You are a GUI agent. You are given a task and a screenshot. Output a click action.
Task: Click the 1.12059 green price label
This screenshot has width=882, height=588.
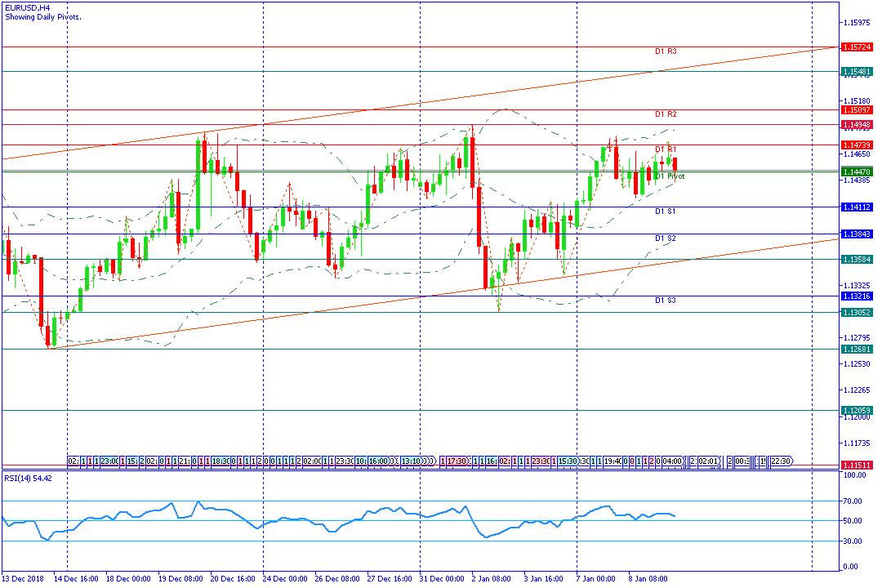[857, 410]
